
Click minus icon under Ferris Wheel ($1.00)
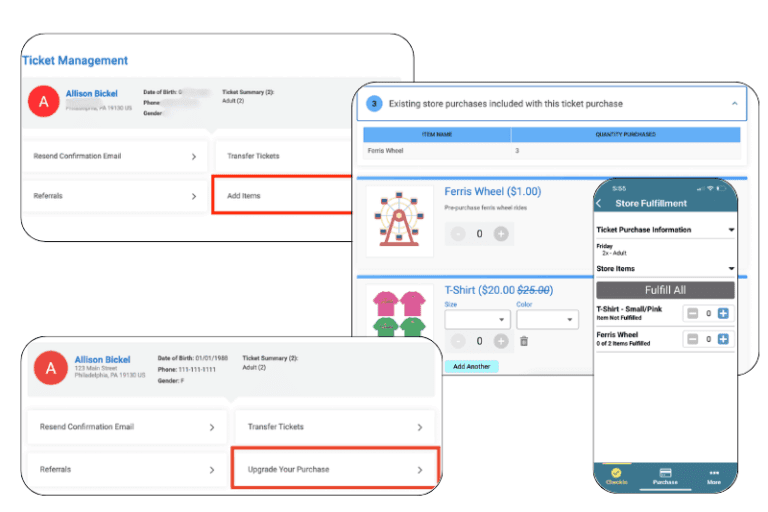pos(456,234)
